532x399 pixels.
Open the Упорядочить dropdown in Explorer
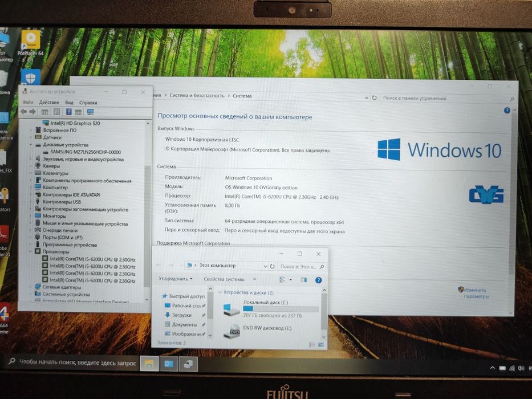click(176, 279)
